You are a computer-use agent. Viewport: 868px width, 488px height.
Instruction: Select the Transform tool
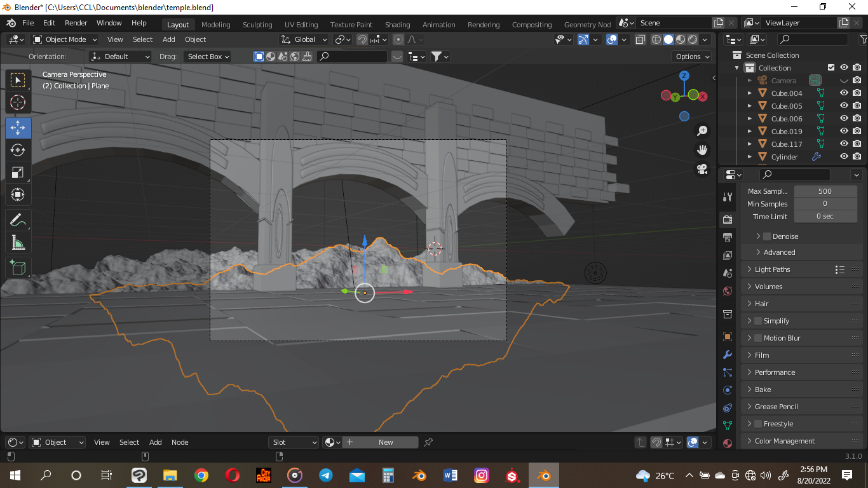18,194
